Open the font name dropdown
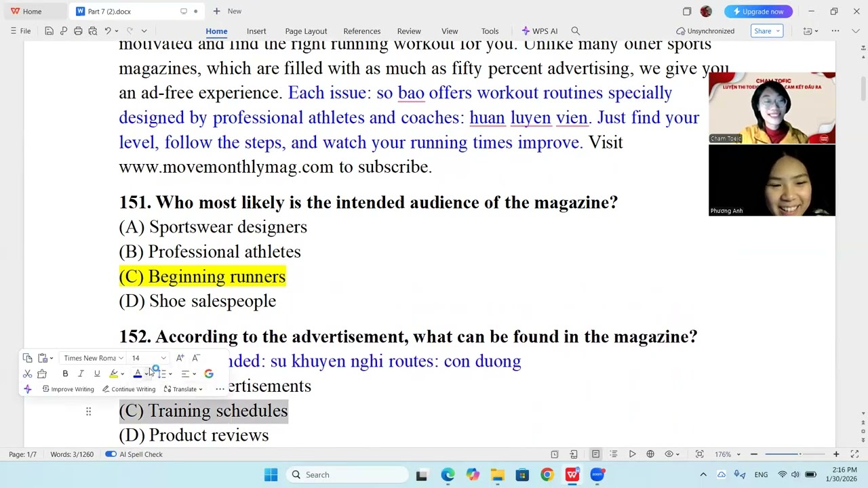 121,358
